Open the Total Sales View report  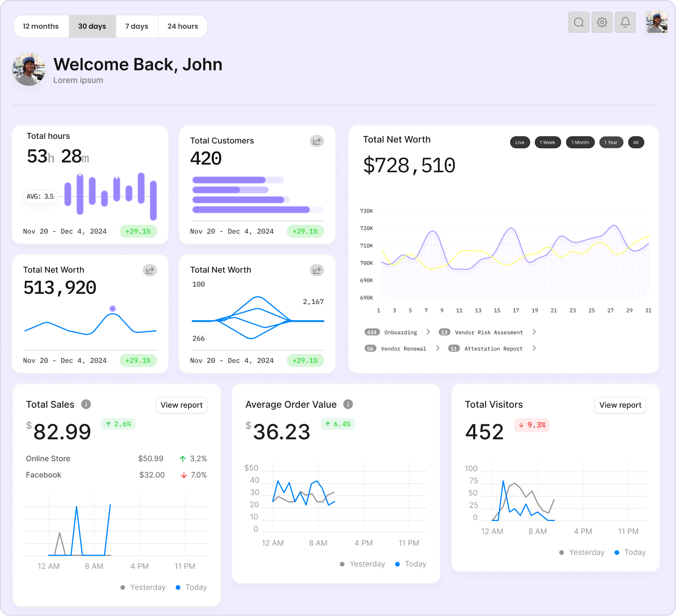coord(181,405)
